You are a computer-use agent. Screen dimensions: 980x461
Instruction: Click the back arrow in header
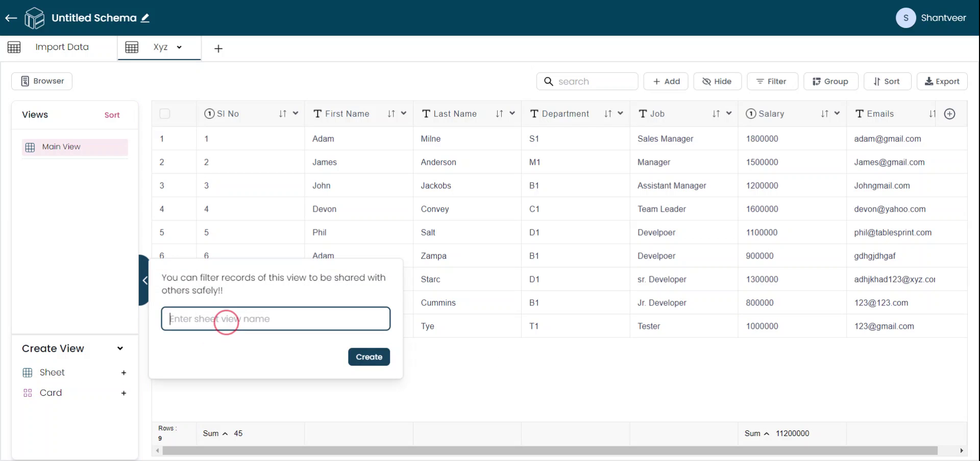(x=11, y=18)
